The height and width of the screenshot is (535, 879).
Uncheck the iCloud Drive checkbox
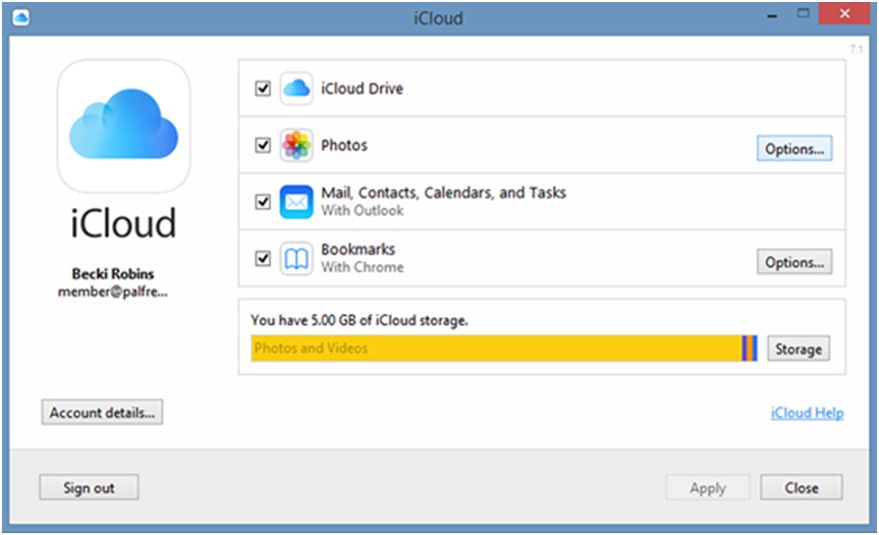(263, 89)
